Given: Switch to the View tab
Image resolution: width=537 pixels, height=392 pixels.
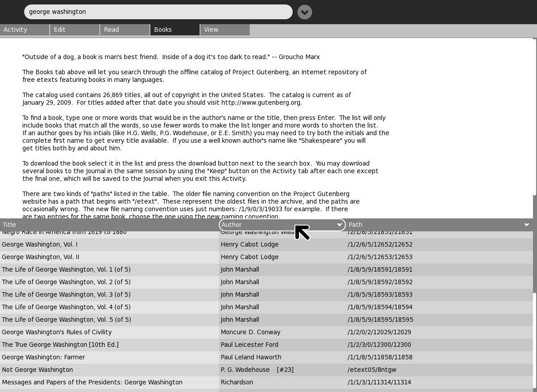Looking at the screenshot, I should (x=225, y=30).
